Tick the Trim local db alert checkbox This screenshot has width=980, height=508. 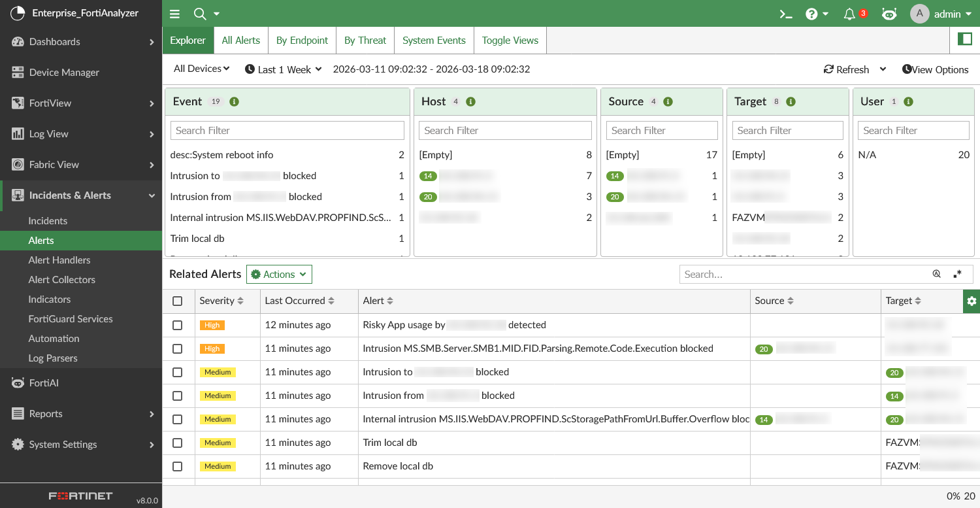click(x=177, y=443)
